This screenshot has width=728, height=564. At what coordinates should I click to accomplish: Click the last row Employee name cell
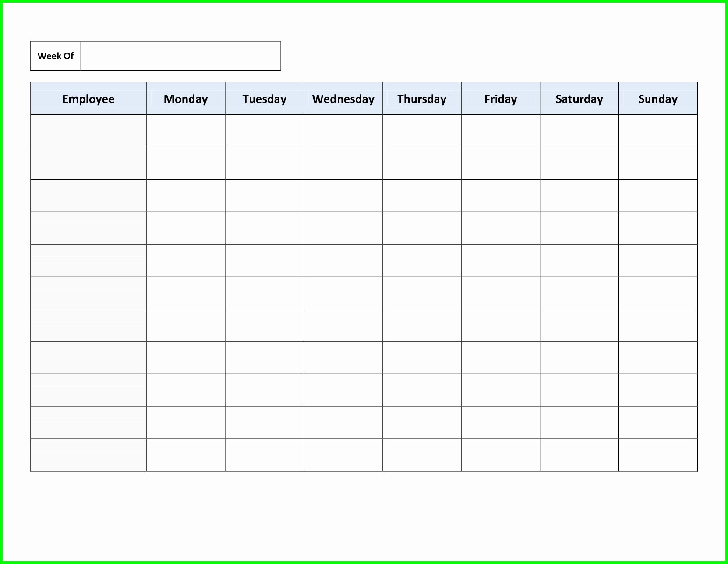(88, 455)
